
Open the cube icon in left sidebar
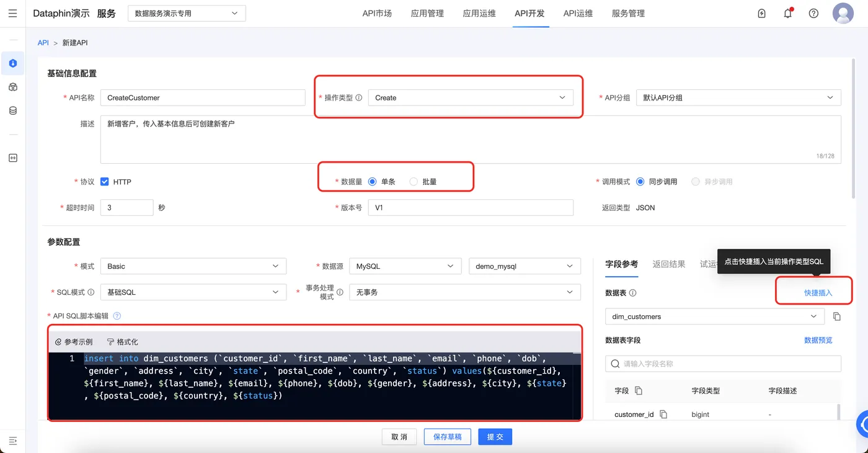(12, 87)
